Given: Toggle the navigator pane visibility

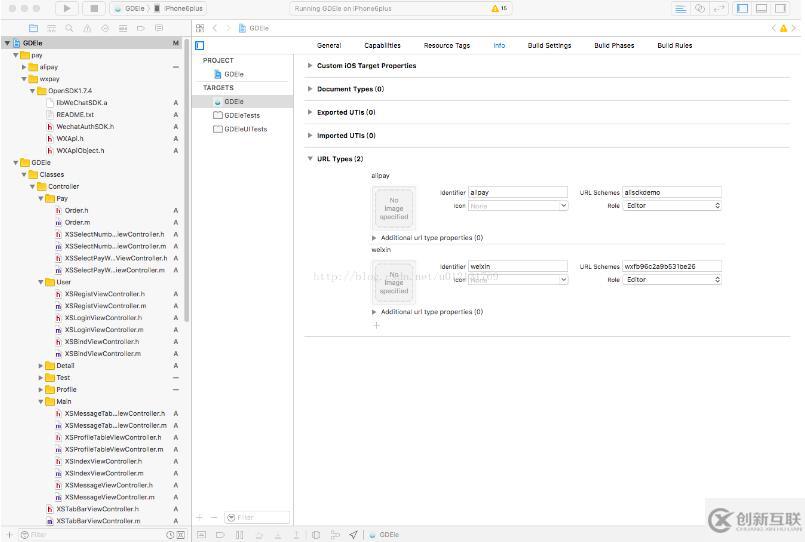Looking at the screenshot, I should 742,9.
